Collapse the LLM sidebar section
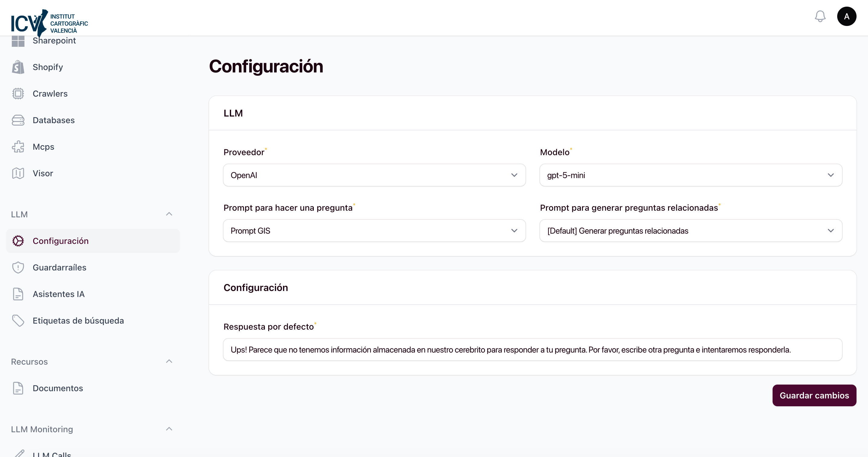868x457 pixels. (x=169, y=214)
